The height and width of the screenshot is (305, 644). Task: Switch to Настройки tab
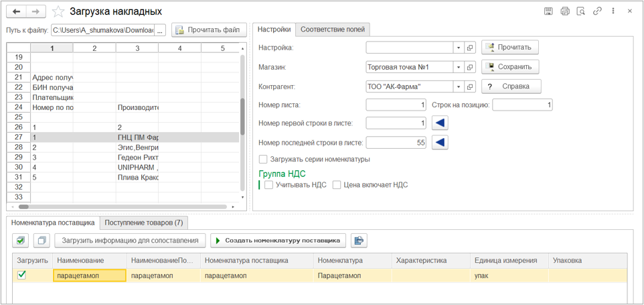tap(274, 29)
